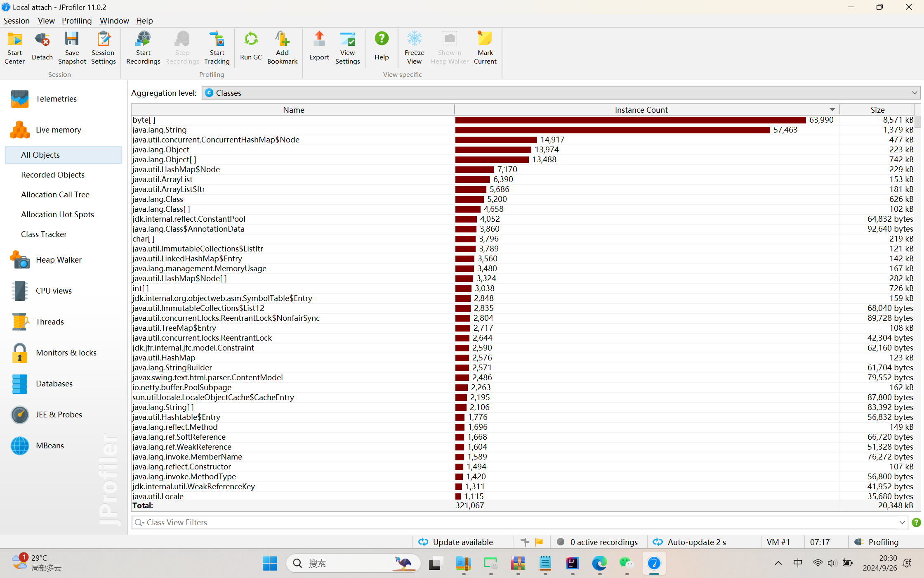Click the java.lang.String instance count bar

[x=613, y=130]
